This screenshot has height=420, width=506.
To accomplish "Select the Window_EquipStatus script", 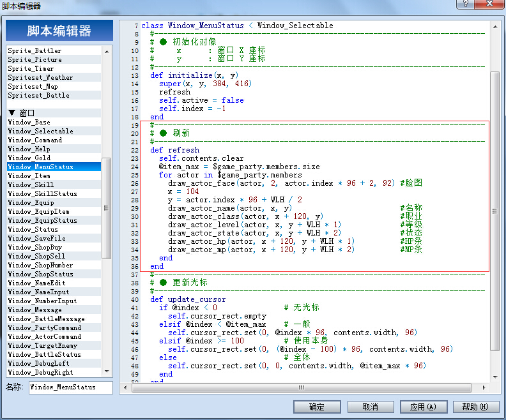I will [x=54, y=220].
